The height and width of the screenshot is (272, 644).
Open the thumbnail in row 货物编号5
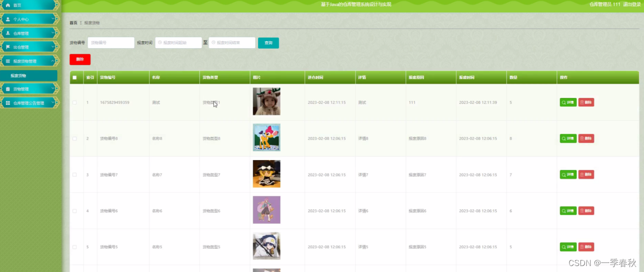point(267,246)
